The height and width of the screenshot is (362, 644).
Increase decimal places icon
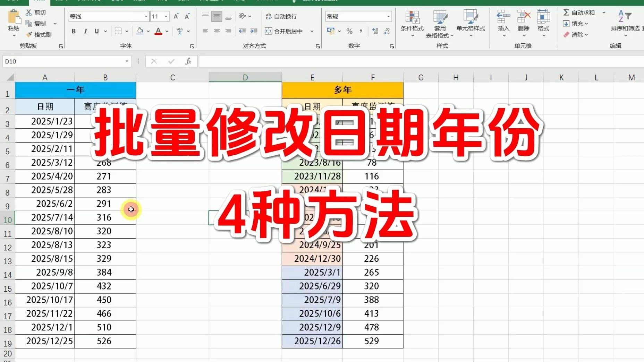375,31
